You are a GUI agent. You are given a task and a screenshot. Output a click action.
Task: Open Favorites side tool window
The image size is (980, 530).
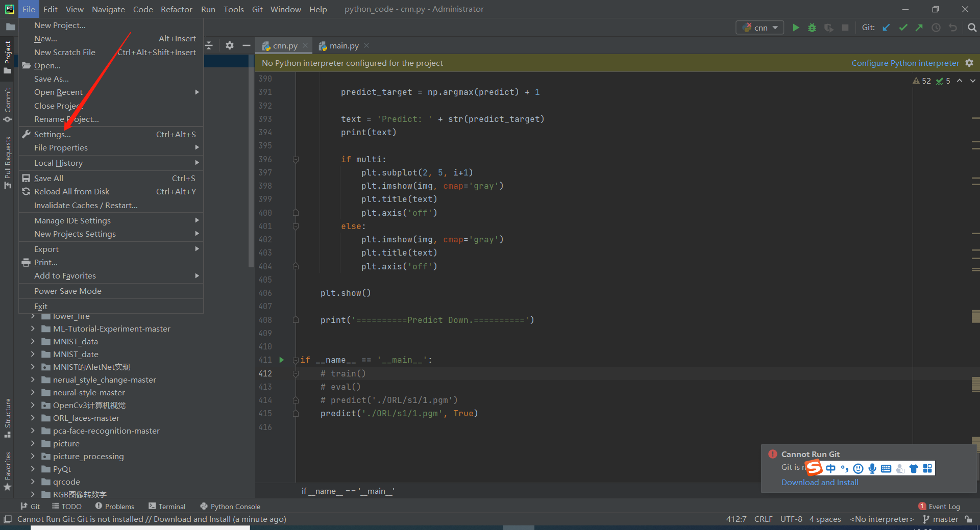(8, 471)
